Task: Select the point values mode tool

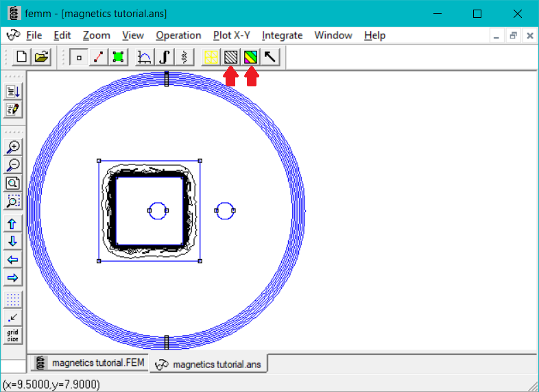Action: pos(80,58)
